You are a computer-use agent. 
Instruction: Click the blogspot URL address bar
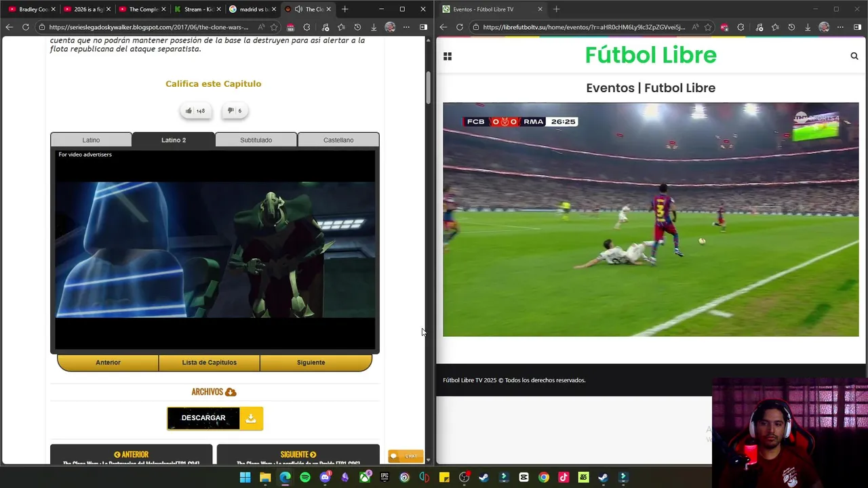pos(149,27)
